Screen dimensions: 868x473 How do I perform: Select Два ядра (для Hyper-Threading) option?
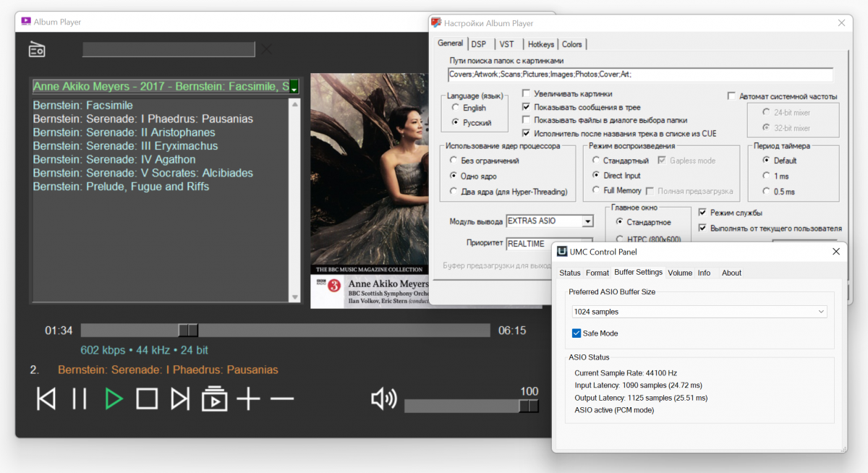(x=454, y=192)
